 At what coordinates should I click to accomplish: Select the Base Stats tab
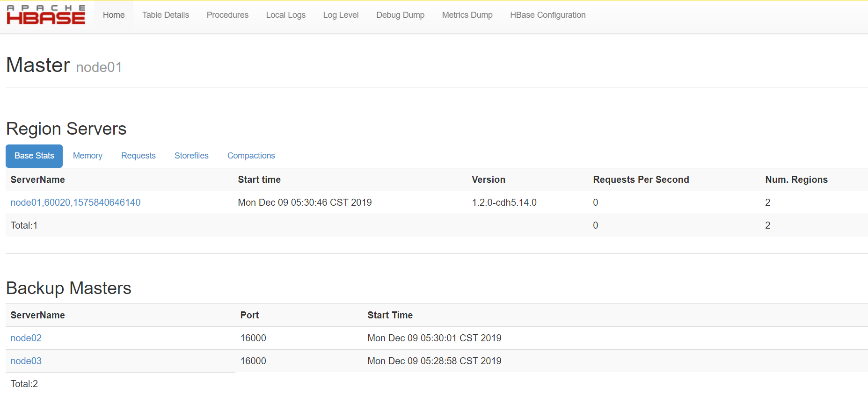[x=34, y=156]
